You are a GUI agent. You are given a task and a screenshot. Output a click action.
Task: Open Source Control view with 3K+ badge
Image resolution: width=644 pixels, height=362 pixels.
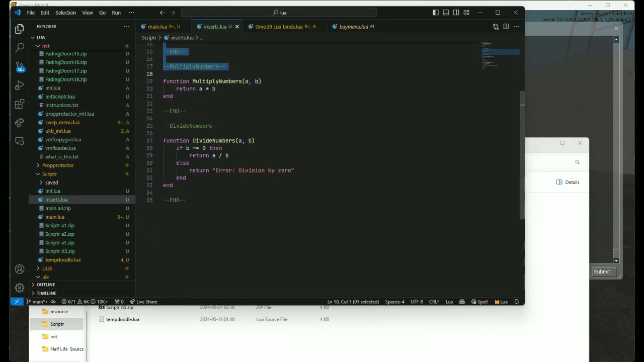(20, 66)
